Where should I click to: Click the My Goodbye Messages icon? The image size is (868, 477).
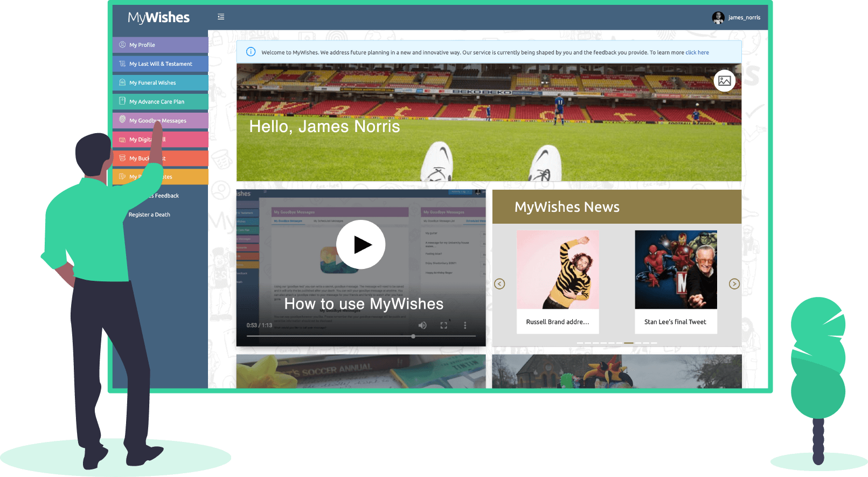point(122,120)
